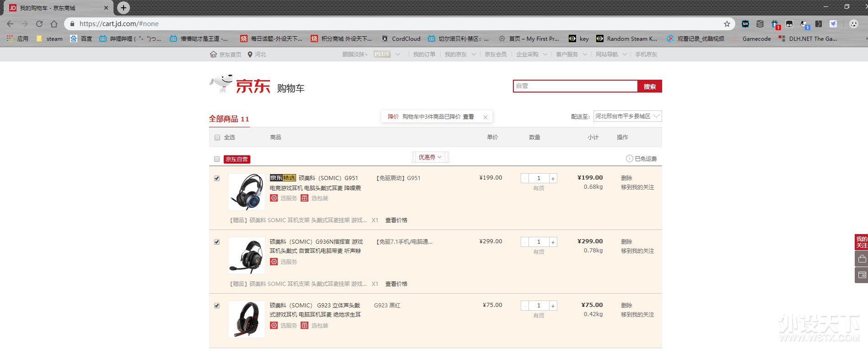This screenshot has height=350, width=868.
Task: Open the purple bird extension icon
Action: coord(833,24)
